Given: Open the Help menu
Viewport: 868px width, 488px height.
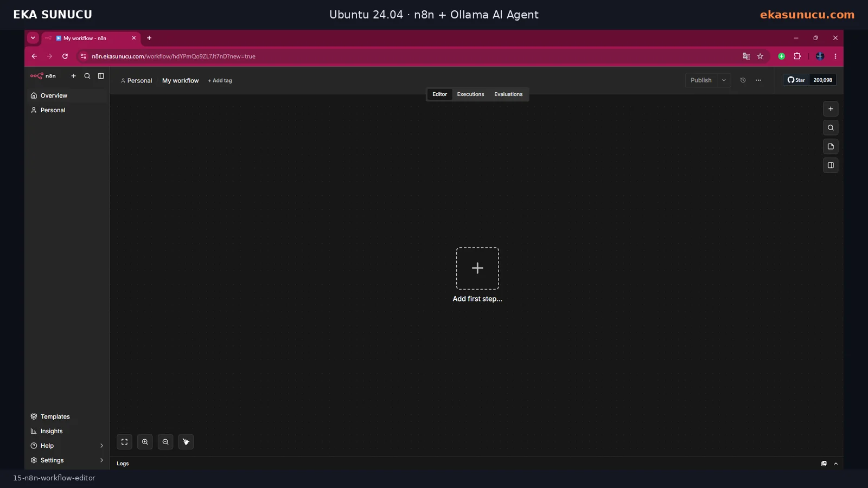Looking at the screenshot, I should point(67,446).
